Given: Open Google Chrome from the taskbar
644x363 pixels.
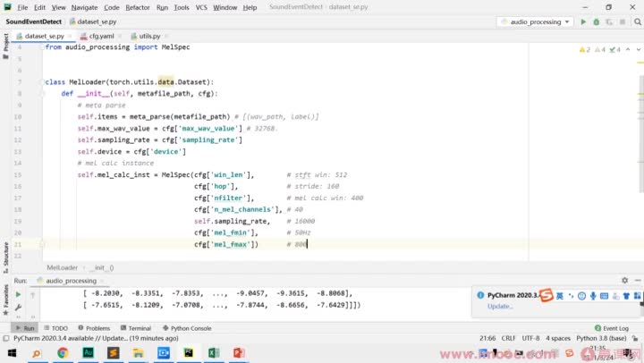Looking at the screenshot, I should tap(63, 353).
